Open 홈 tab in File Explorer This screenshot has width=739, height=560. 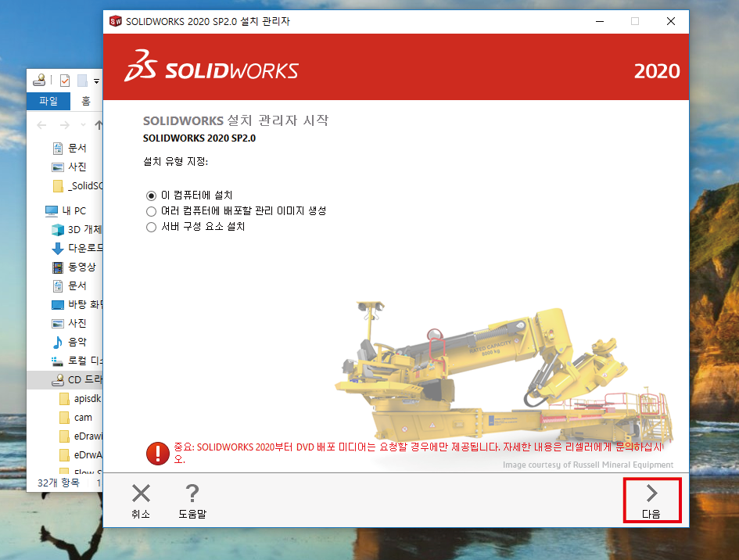coord(86,101)
